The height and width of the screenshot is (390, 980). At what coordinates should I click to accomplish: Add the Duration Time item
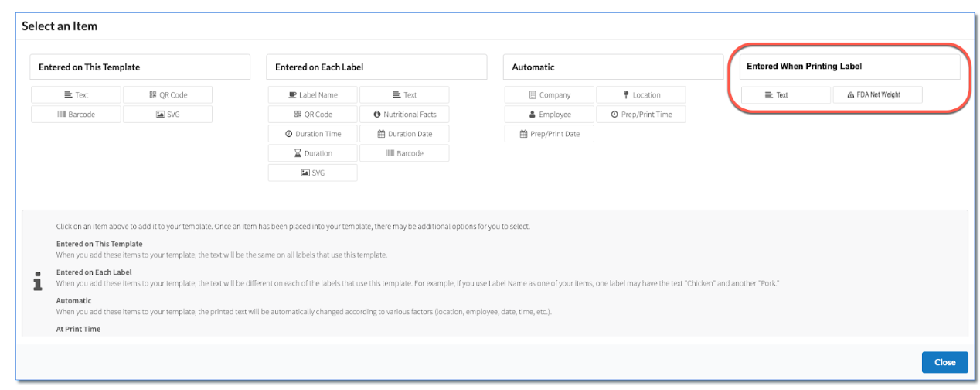click(313, 134)
